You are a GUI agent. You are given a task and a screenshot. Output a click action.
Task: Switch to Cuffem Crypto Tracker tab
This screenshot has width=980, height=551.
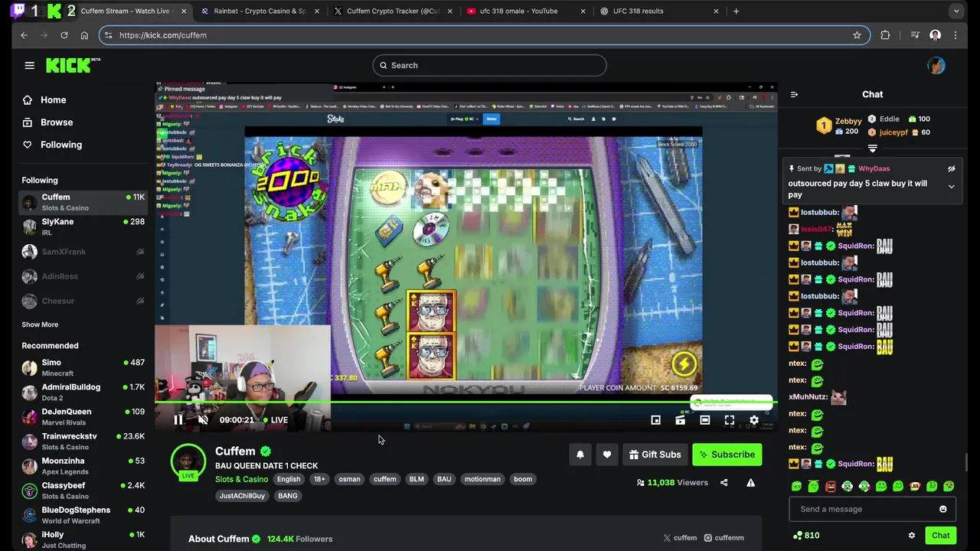394,11
